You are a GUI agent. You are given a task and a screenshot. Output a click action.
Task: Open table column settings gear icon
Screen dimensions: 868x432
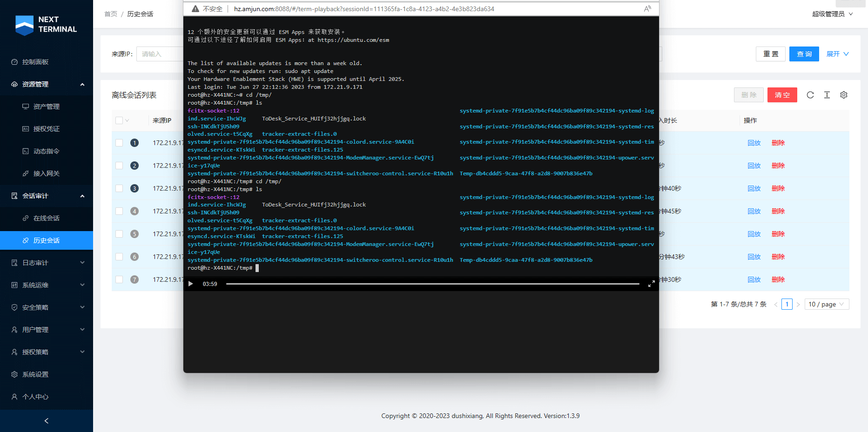(x=843, y=95)
